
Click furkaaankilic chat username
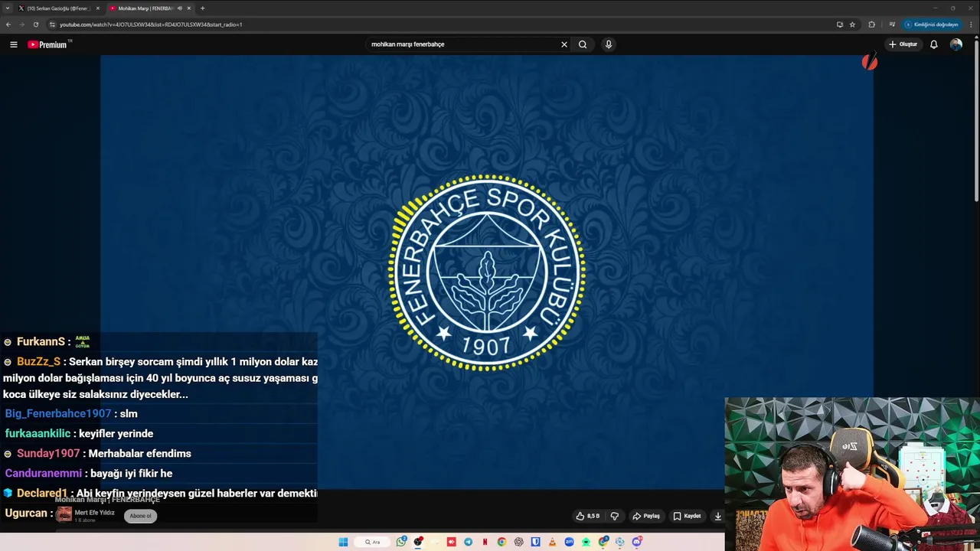point(38,433)
